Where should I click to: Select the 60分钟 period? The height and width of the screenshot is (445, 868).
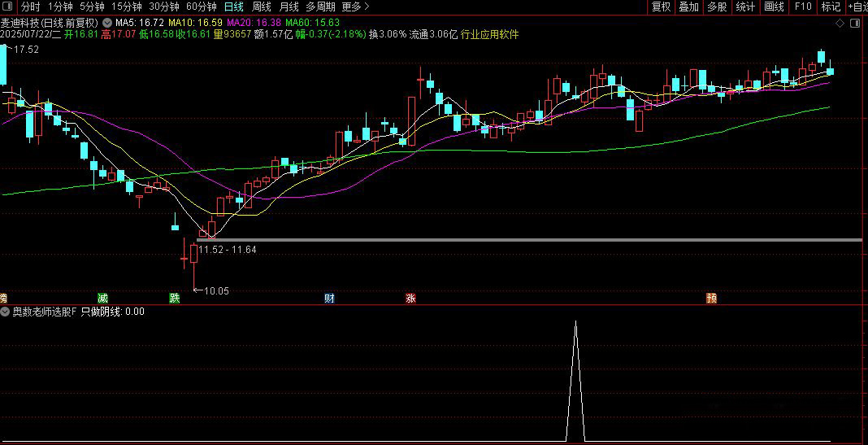click(201, 7)
